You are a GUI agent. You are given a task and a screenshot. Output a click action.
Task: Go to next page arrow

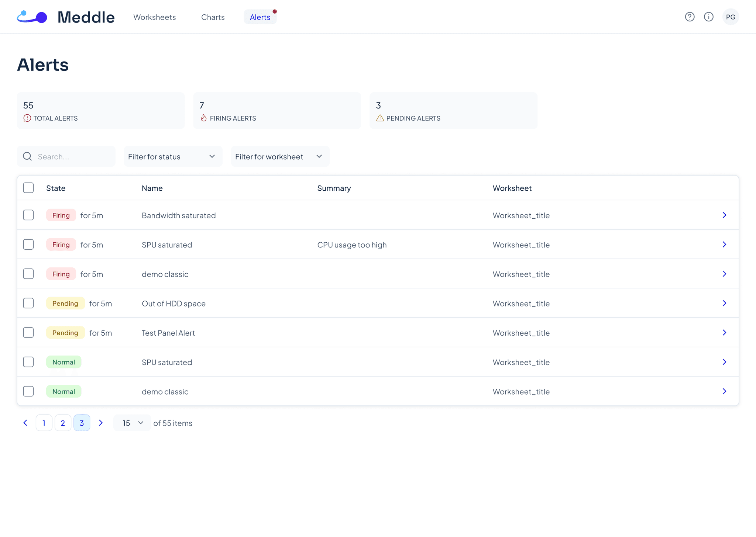click(x=100, y=423)
